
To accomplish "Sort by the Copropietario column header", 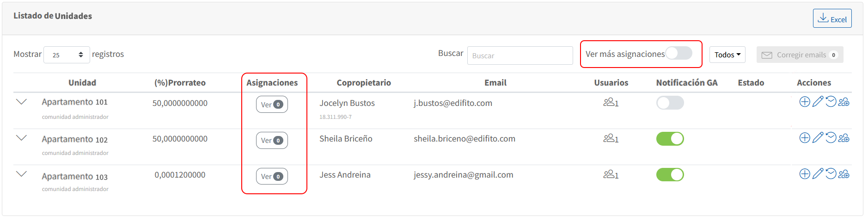I will point(364,83).
